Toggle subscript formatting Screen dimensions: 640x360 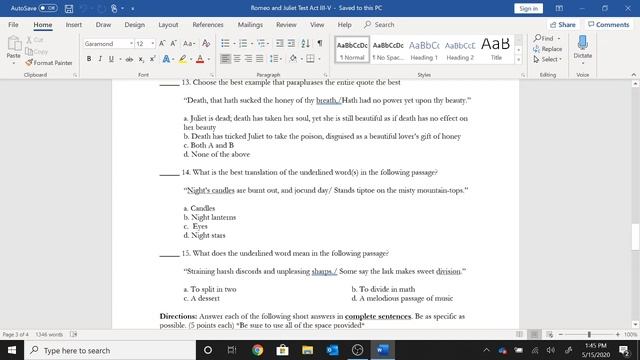(141, 59)
